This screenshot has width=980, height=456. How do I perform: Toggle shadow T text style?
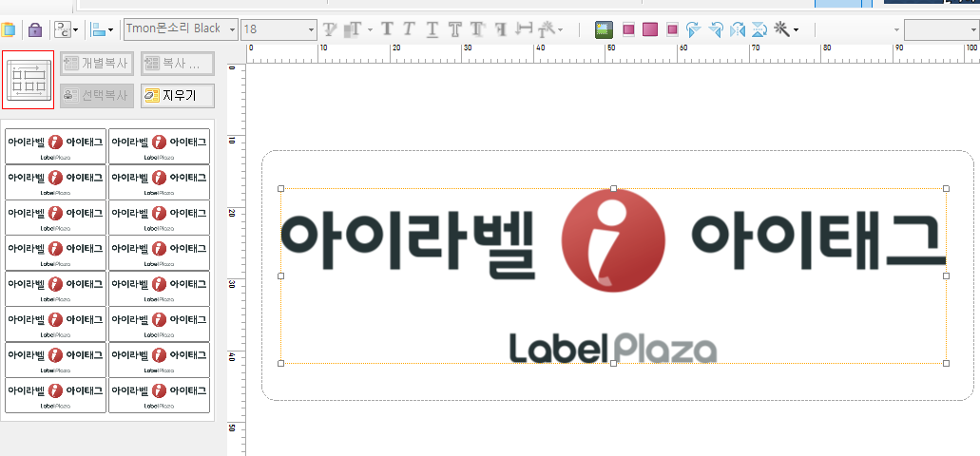(x=477, y=28)
